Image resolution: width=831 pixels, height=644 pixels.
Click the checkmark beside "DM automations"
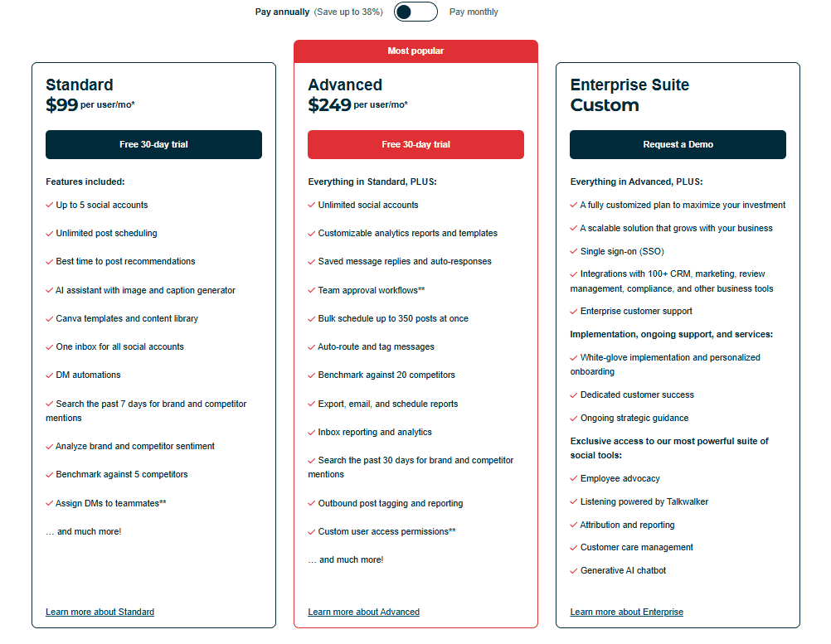pos(51,375)
